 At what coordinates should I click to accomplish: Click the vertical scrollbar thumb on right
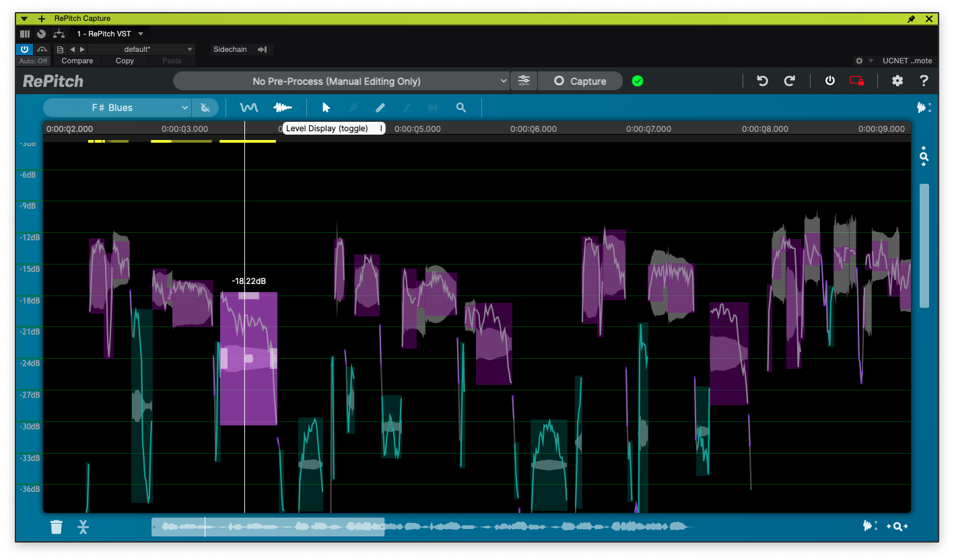924,246
